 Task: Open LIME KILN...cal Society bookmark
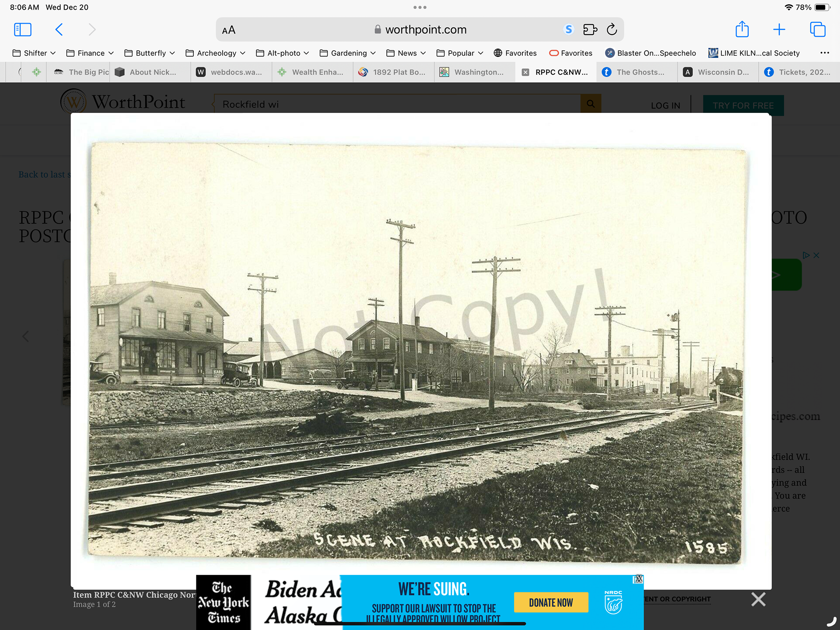(x=754, y=53)
